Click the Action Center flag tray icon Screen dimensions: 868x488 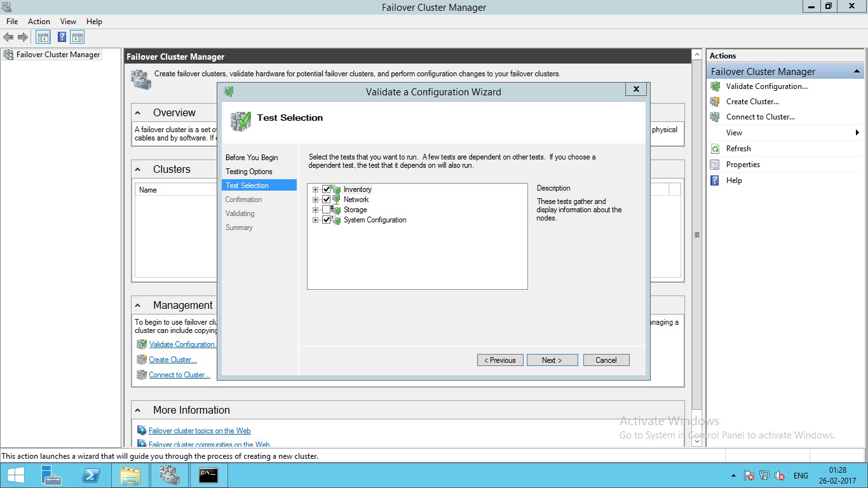749,475
